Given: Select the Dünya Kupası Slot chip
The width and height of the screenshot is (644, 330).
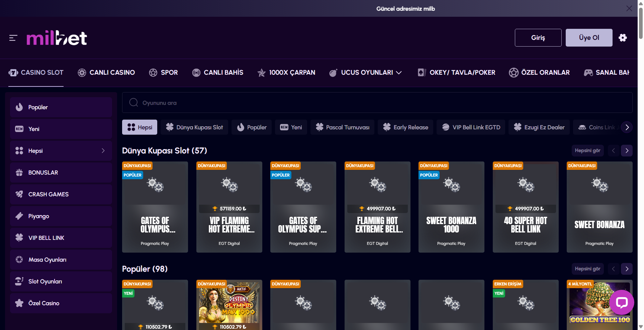Looking at the screenshot, I should 194,127.
